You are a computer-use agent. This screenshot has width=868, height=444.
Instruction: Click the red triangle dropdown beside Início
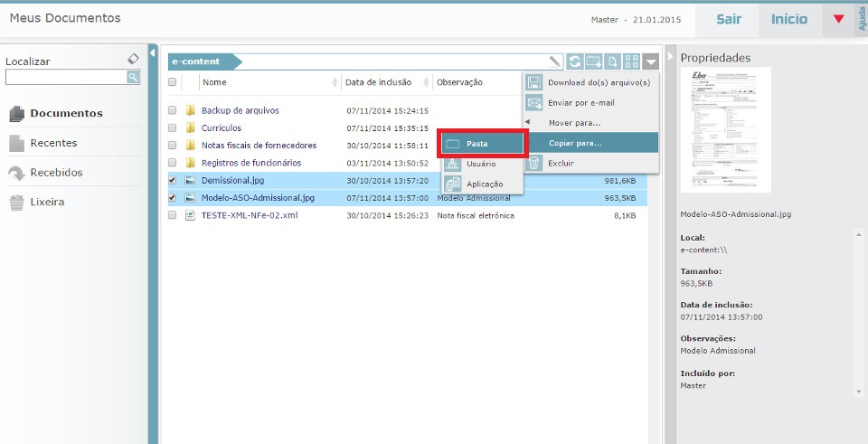838,19
